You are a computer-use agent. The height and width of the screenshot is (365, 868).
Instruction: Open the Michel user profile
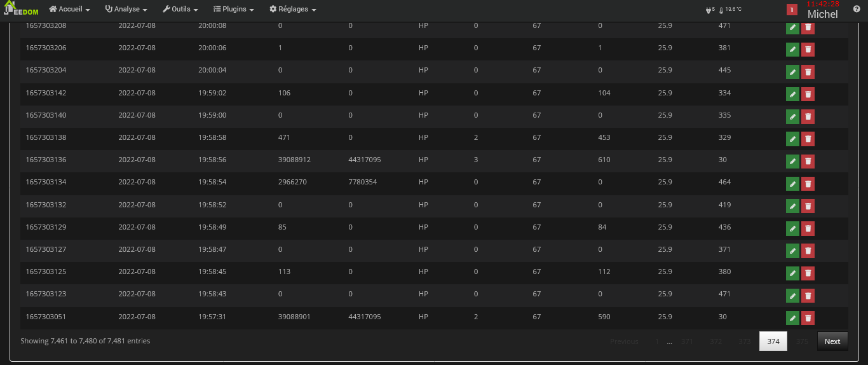pos(822,14)
